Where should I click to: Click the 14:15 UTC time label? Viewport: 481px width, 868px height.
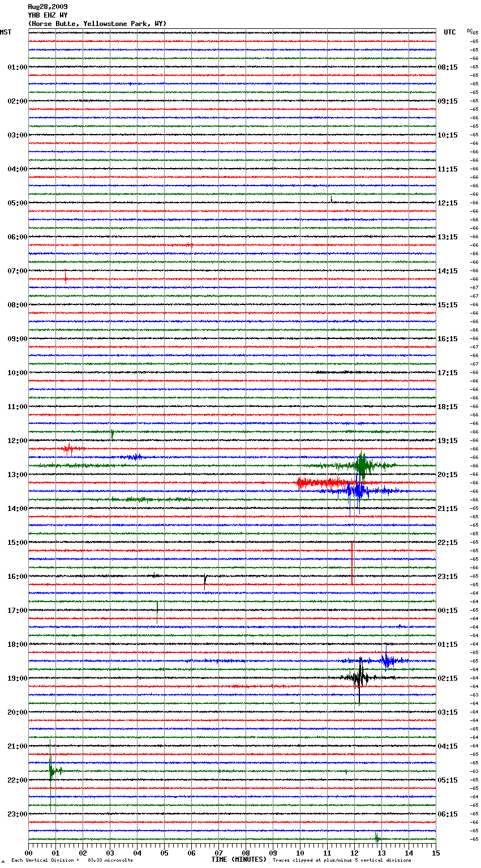coord(448,271)
